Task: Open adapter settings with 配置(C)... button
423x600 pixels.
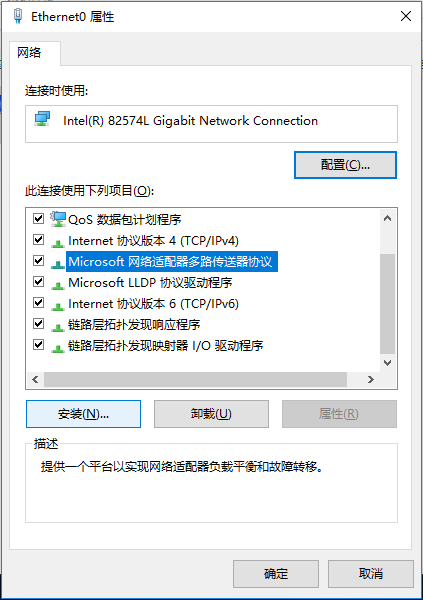Action: [x=345, y=165]
